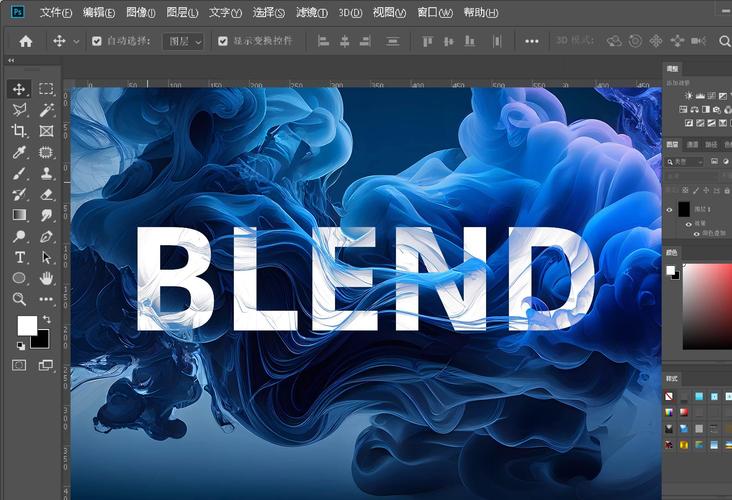Open the layer filter 类型 dropdown
The height and width of the screenshot is (500, 732).
click(685, 162)
